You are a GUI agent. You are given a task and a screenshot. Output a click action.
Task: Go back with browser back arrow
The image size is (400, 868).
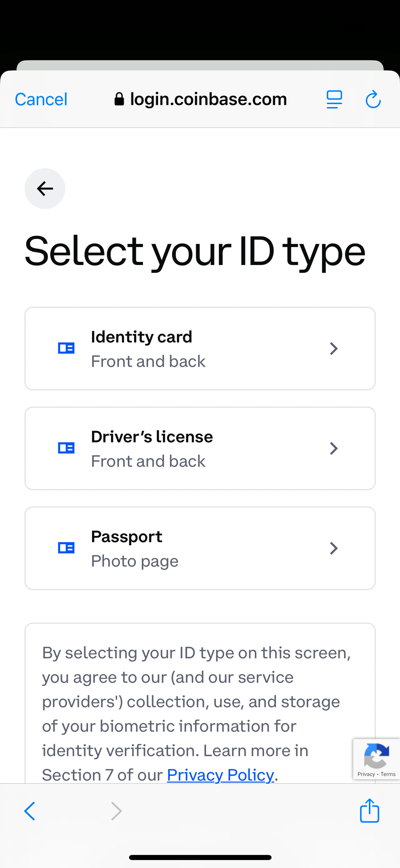[x=30, y=811]
